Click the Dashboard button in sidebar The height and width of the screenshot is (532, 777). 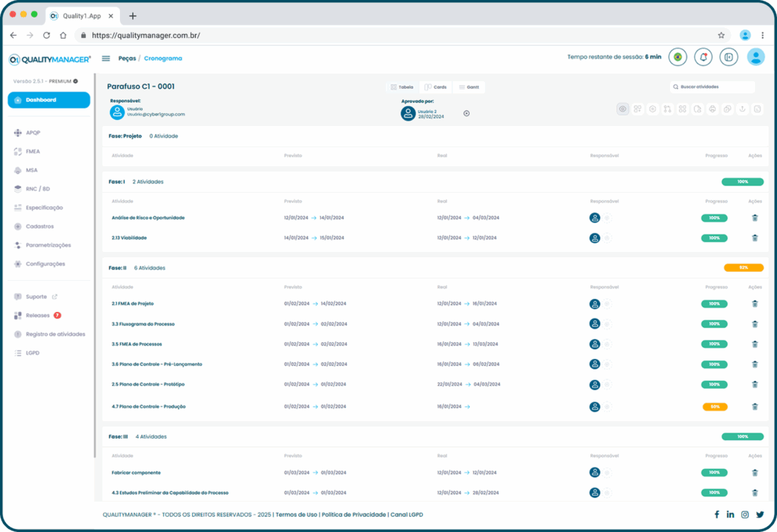coord(49,100)
